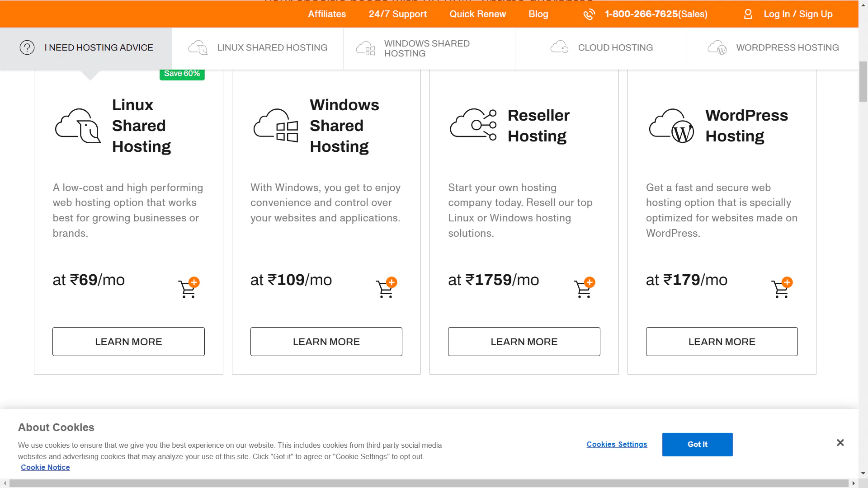Go to Linux Shared Hosting nav tab
The width and height of the screenshot is (868, 488).
pyautogui.click(x=258, y=48)
